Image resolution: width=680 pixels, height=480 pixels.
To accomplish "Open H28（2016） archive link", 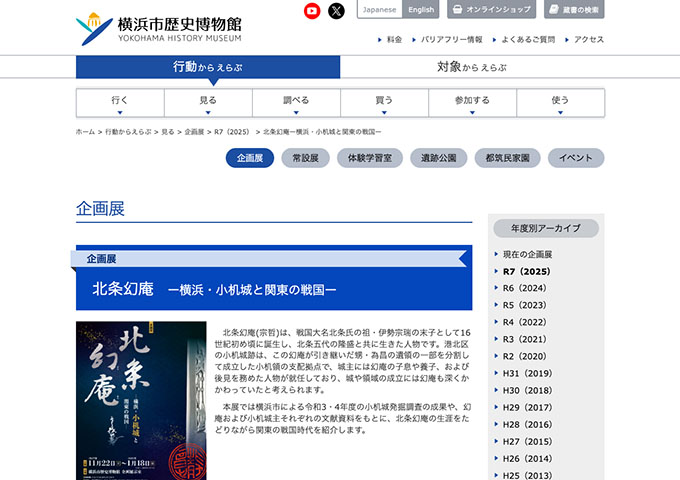I will click(x=527, y=424).
